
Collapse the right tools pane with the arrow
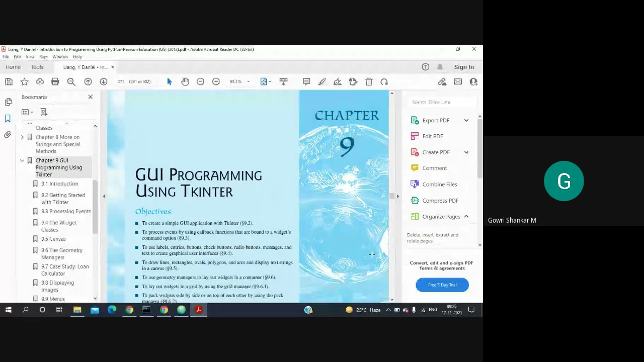(x=397, y=196)
